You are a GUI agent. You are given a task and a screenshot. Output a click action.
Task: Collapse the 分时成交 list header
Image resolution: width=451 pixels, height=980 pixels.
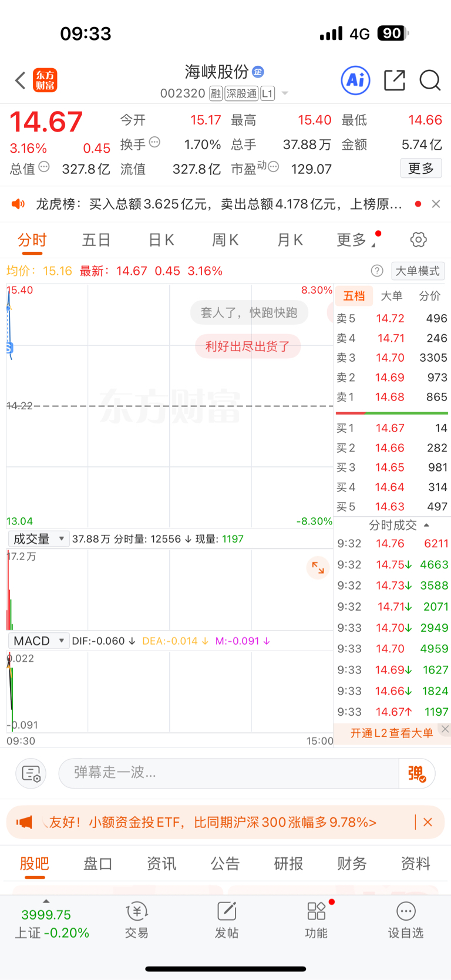pos(399,525)
